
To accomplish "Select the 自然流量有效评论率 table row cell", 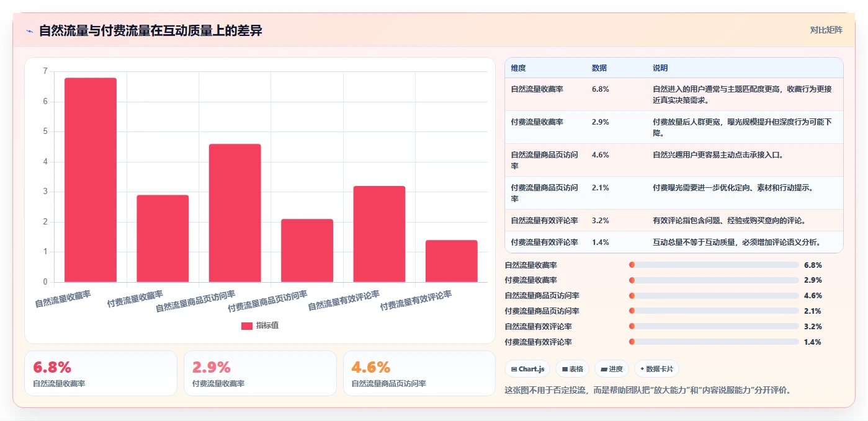I will pos(545,220).
